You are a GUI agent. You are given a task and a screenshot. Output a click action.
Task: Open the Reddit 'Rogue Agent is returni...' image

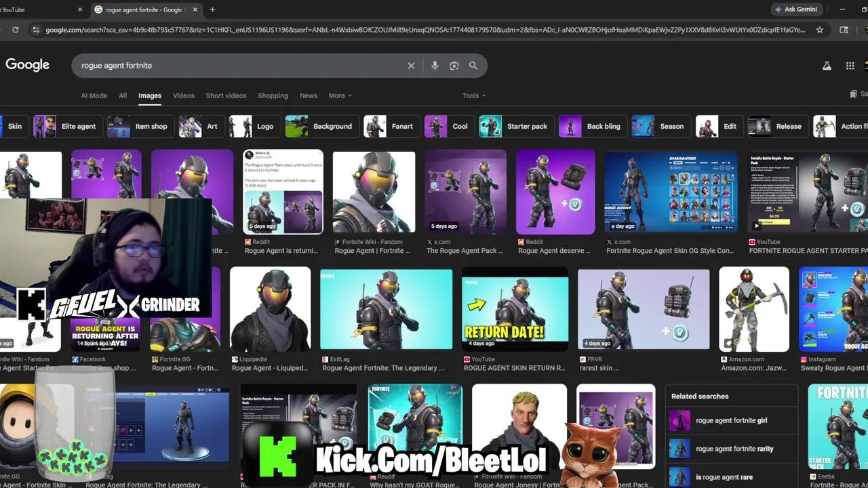click(x=283, y=192)
